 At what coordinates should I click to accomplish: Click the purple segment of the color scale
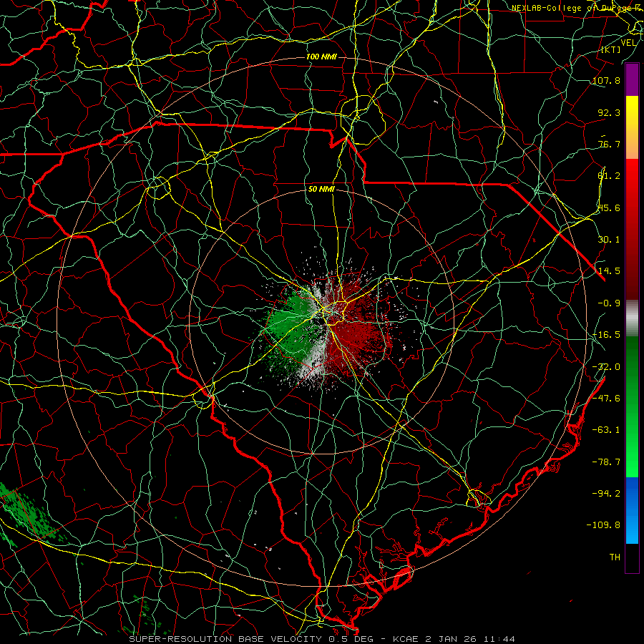coord(632,79)
